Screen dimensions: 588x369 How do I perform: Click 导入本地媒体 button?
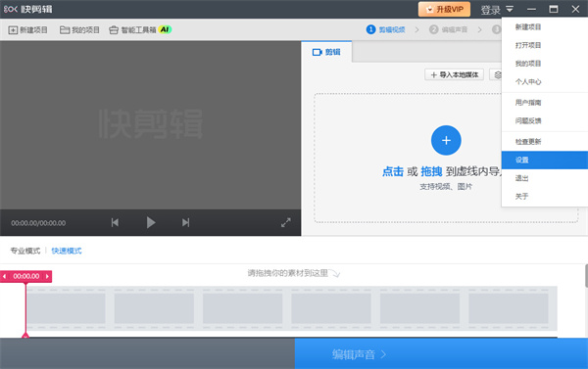[454, 75]
